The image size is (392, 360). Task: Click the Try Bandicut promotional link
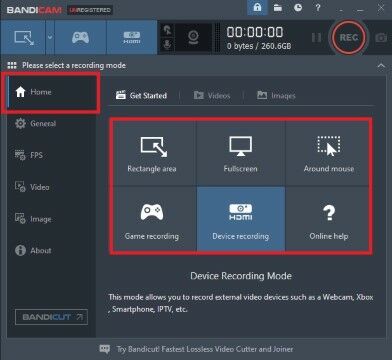tap(205, 349)
